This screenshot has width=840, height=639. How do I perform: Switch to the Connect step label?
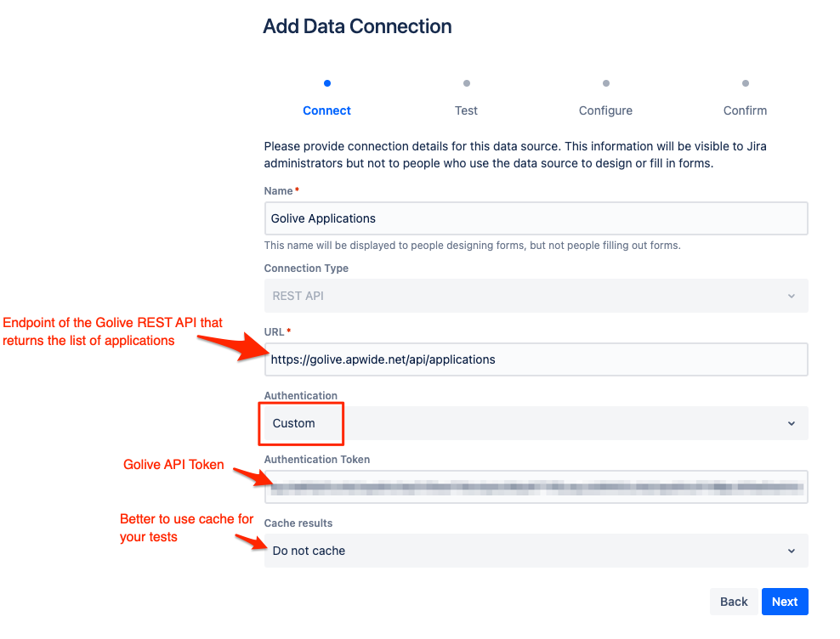327,110
